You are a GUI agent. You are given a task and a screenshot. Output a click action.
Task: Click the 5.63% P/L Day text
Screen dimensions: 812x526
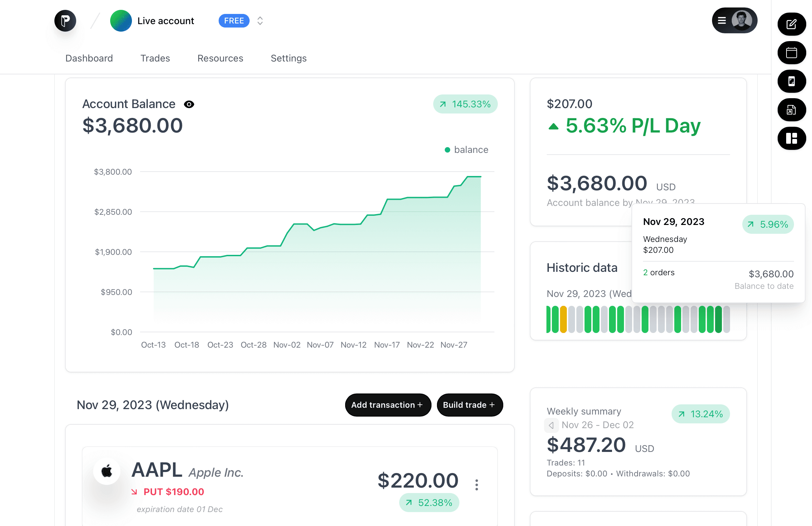(633, 126)
